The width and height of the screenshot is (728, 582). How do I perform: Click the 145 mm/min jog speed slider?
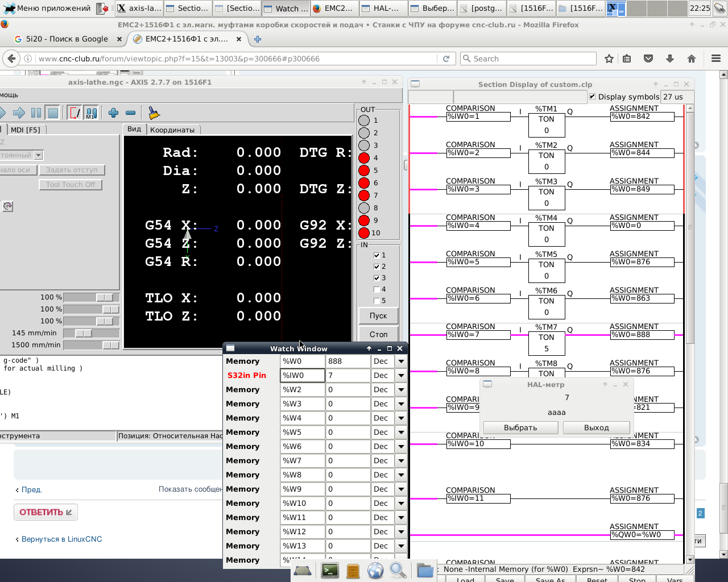pyautogui.click(x=83, y=333)
